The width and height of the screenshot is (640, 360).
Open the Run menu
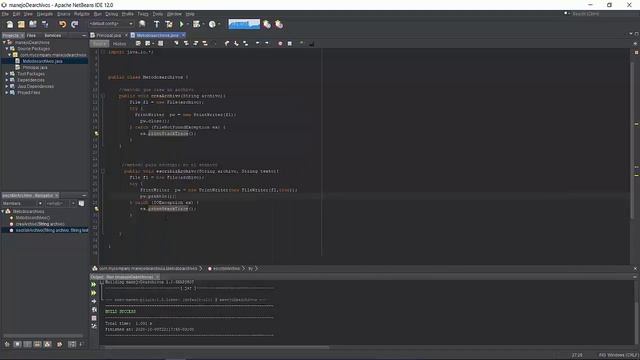(x=98, y=14)
